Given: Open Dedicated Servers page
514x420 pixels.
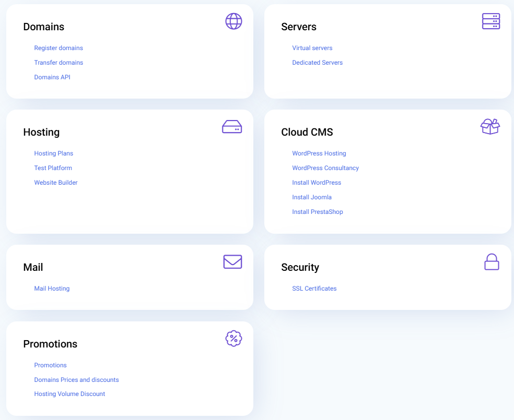Looking at the screenshot, I should click(318, 63).
